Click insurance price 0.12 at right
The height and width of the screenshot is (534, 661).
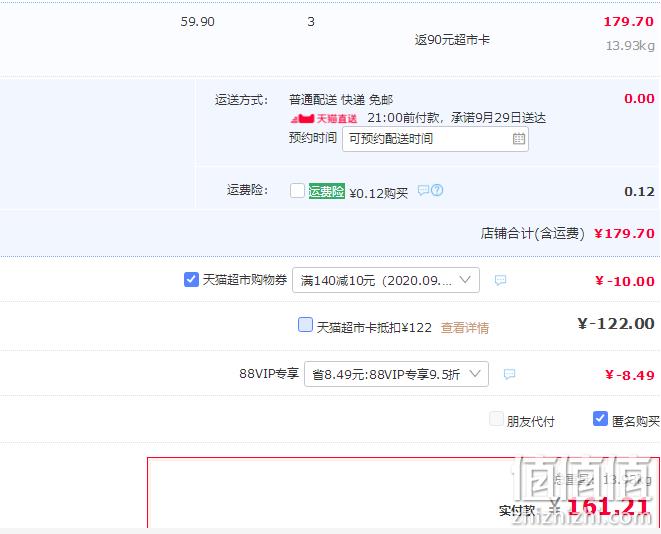click(639, 192)
